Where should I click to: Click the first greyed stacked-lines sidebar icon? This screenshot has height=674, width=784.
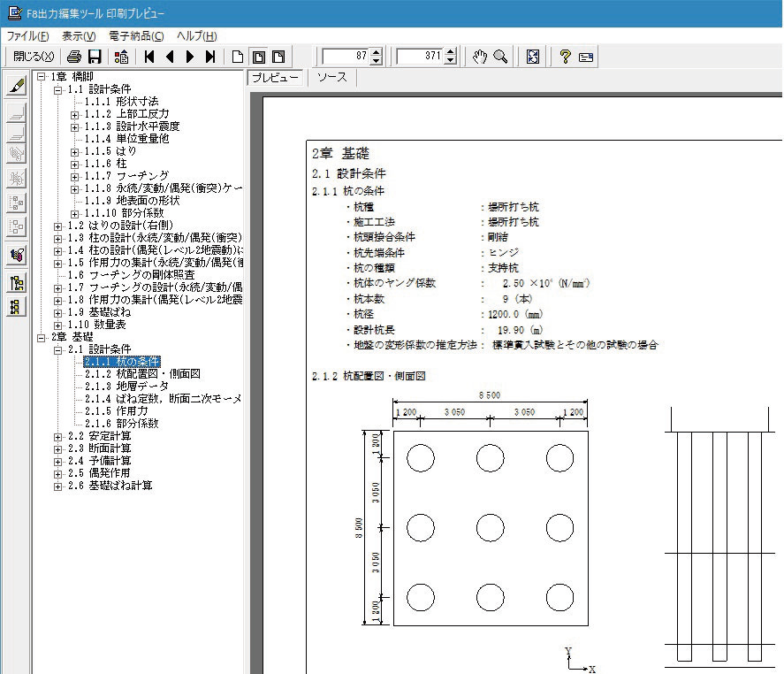[17, 113]
